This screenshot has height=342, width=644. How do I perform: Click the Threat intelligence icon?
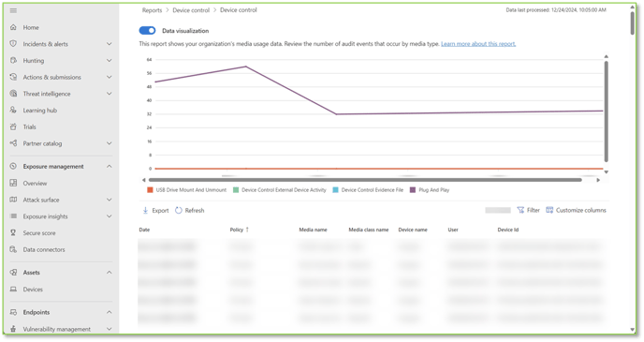point(13,94)
